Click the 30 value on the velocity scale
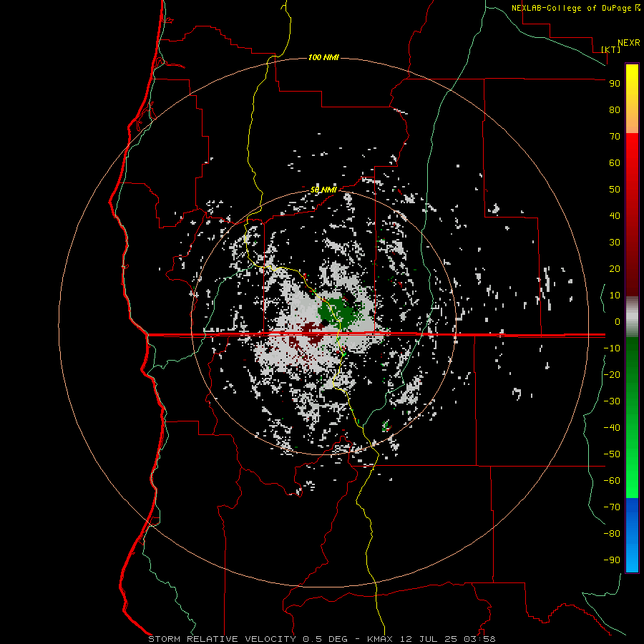Viewport: 644px width, 644px height. click(x=615, y=243)
